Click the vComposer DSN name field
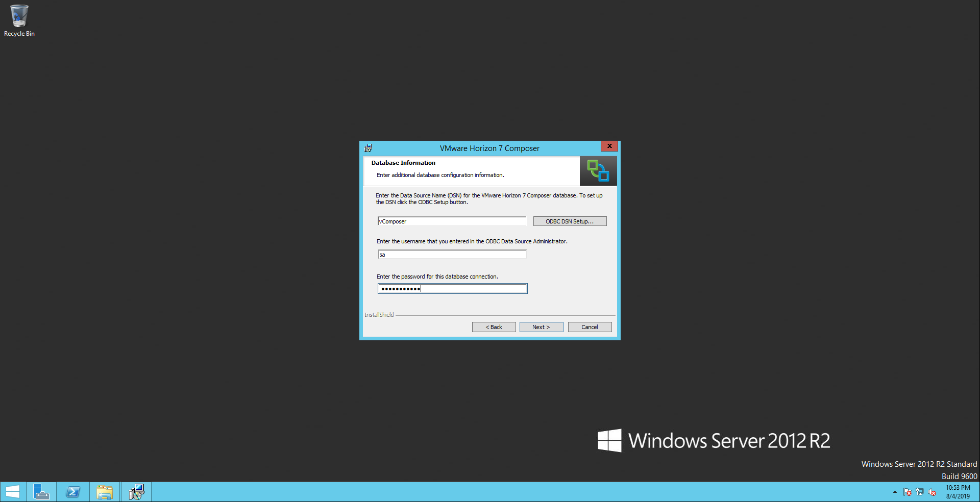The height and width of the screenshot is (502, 980). (x=452, y=221)
